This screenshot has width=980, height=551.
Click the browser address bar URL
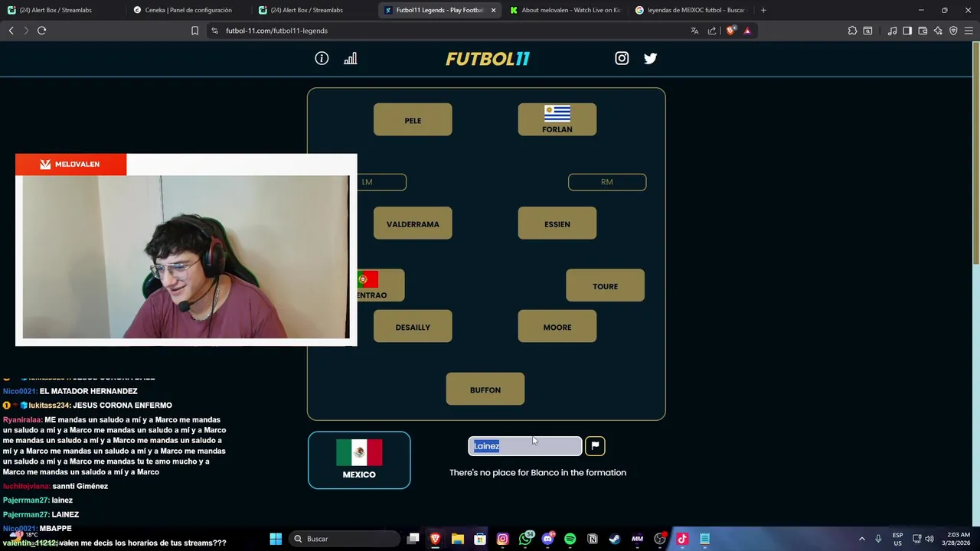coord(276,31)
